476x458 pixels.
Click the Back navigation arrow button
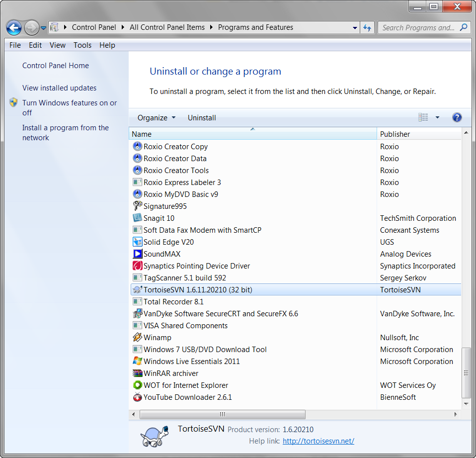coord(14,28)
